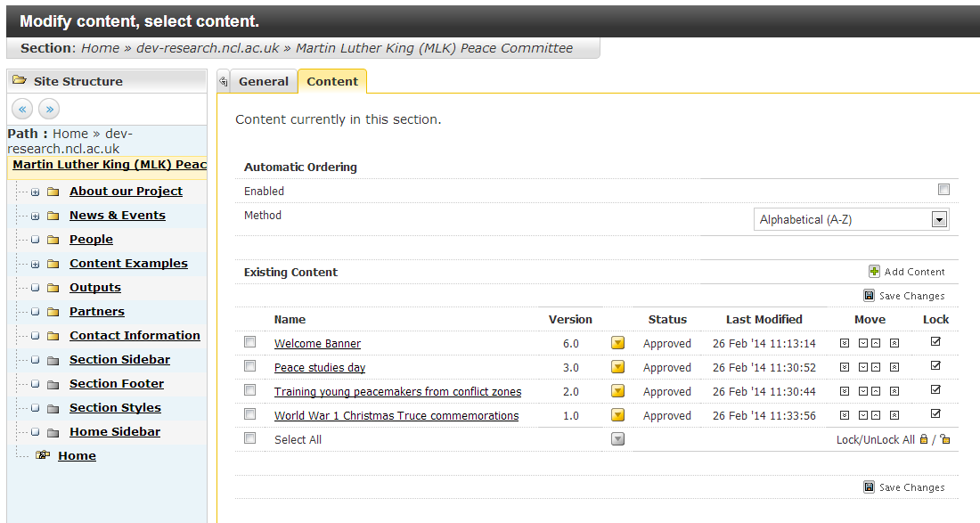Select Section Sidebar in the site tree
Viewport: 980px width, 523px height.
119,360
